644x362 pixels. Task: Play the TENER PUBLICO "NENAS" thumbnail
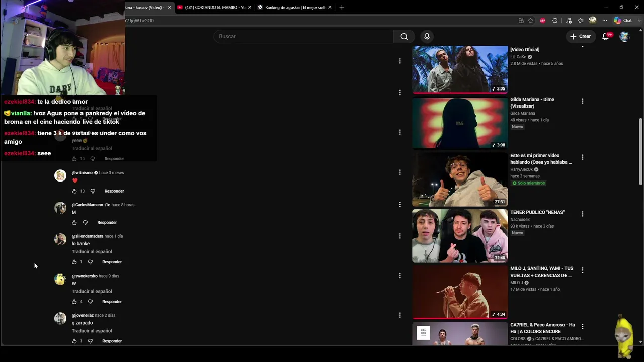pyautogui.click(x=460, y=236)
